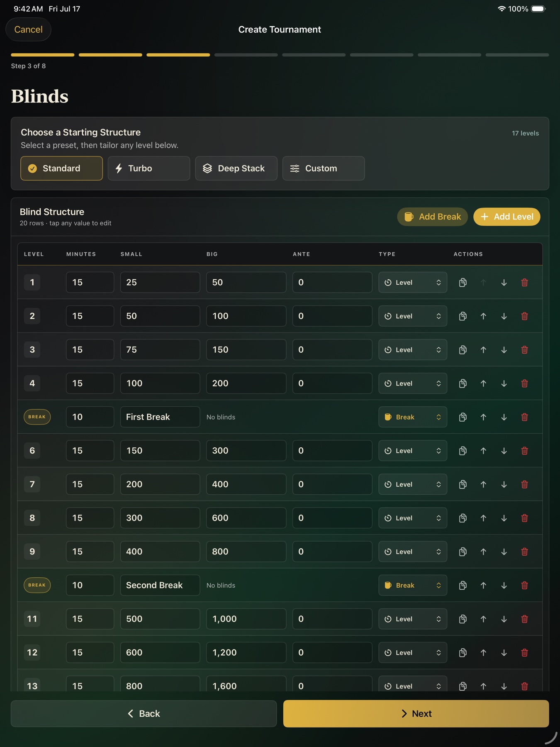The height and width of the screenshot is (747, 560).
Task: Duplicate the Second Break row
Action: [x=463, y=585]
